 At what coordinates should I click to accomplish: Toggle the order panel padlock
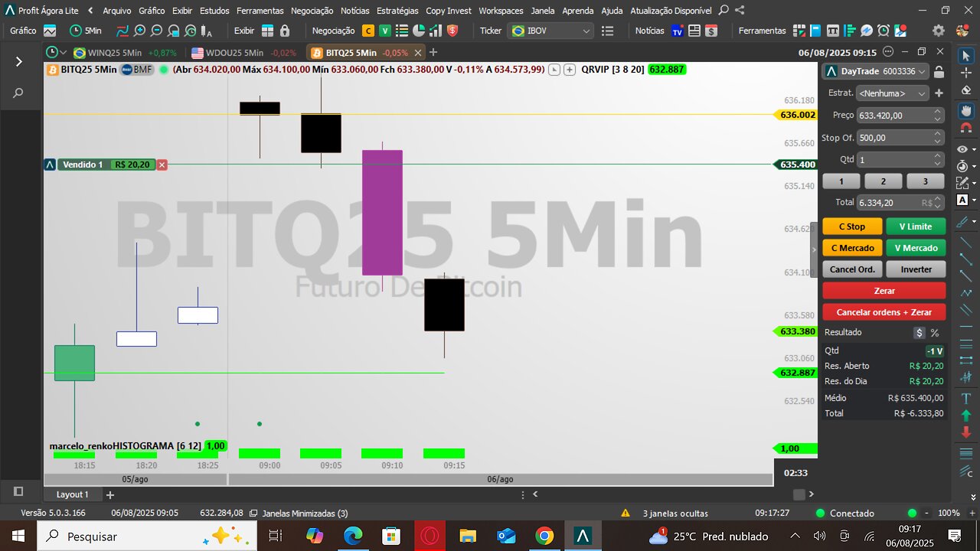(x=939, y=71)
